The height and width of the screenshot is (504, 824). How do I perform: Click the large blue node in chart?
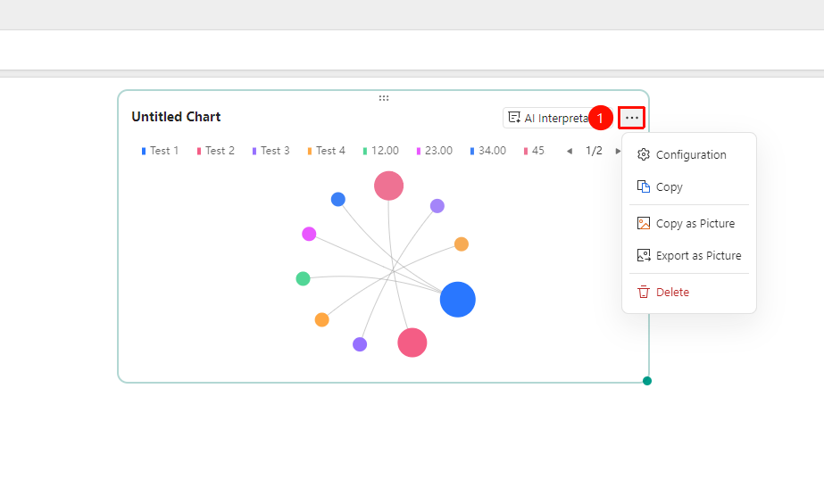click(458, 299)
